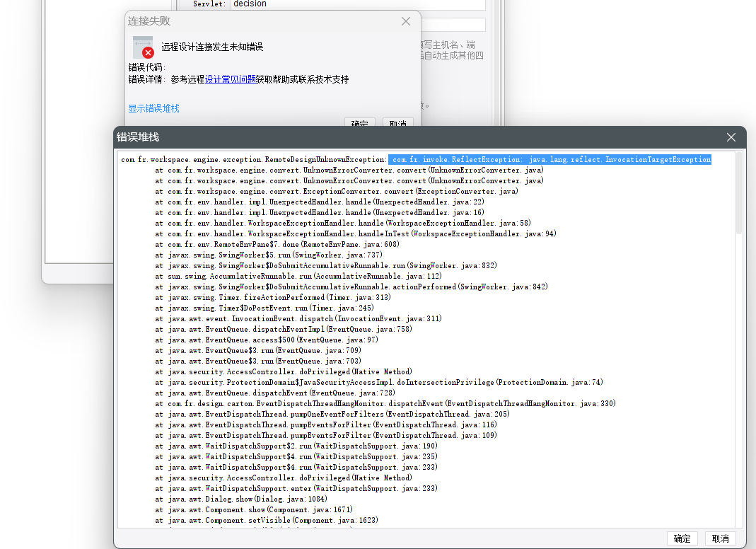Screen dimensions: 756x549
Task: Select the Dialog.show stack trace line
Action: pyautogui.click(x=241, y=499)
